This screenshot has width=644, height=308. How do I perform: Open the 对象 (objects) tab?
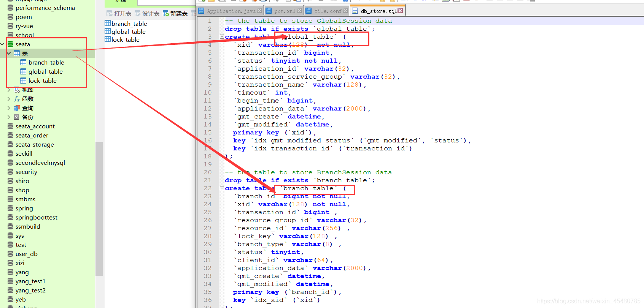(x=121, y=2)
